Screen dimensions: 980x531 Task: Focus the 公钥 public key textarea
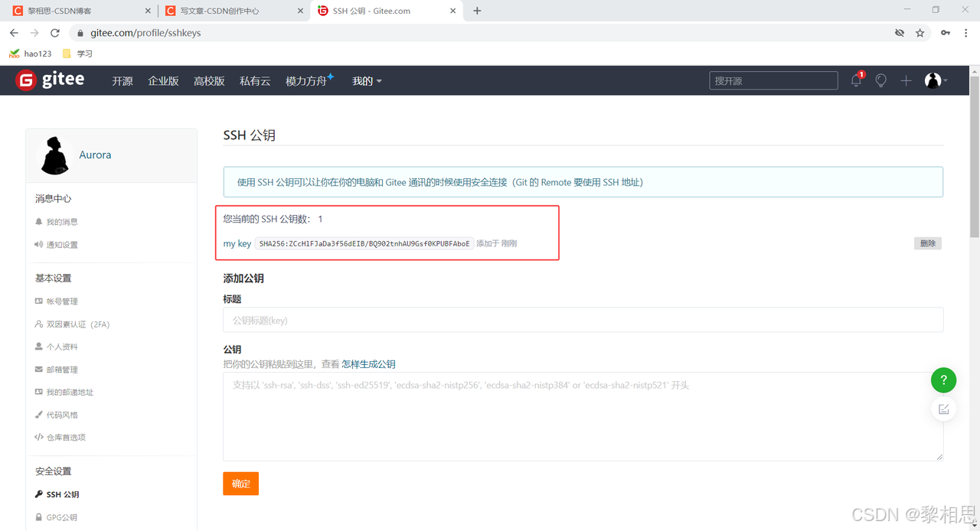pyautogui.click(x=583, y=416)
